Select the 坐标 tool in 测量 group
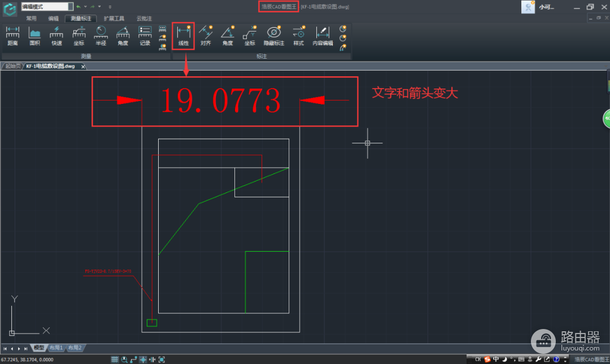610x364 pixels. tap(79, 36)
